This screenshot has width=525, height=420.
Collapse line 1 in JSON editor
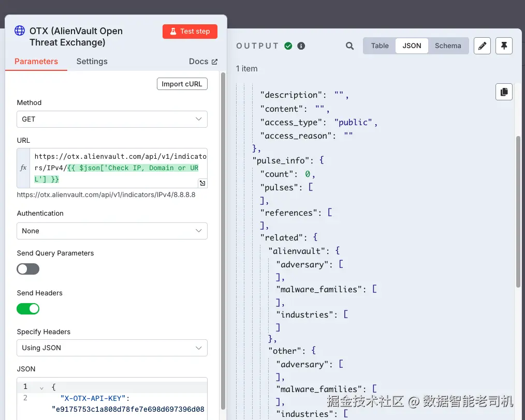click(41, 388)
